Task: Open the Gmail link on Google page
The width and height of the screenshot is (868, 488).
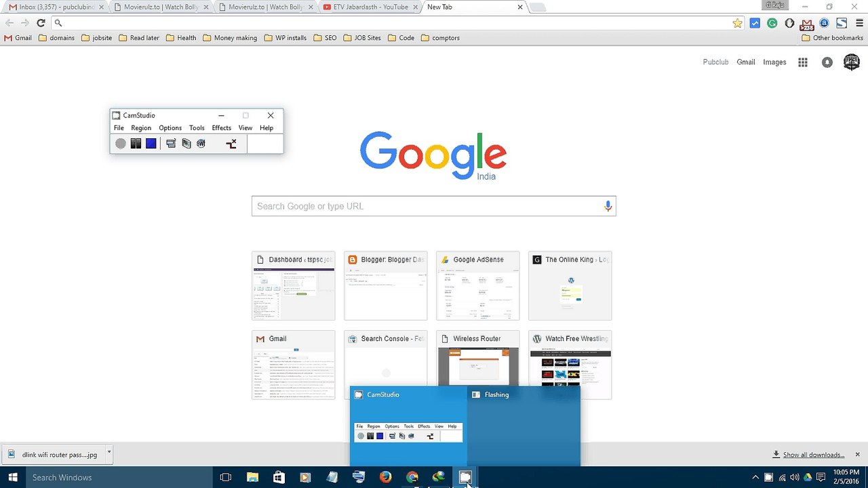Action: tap(746, 62)
